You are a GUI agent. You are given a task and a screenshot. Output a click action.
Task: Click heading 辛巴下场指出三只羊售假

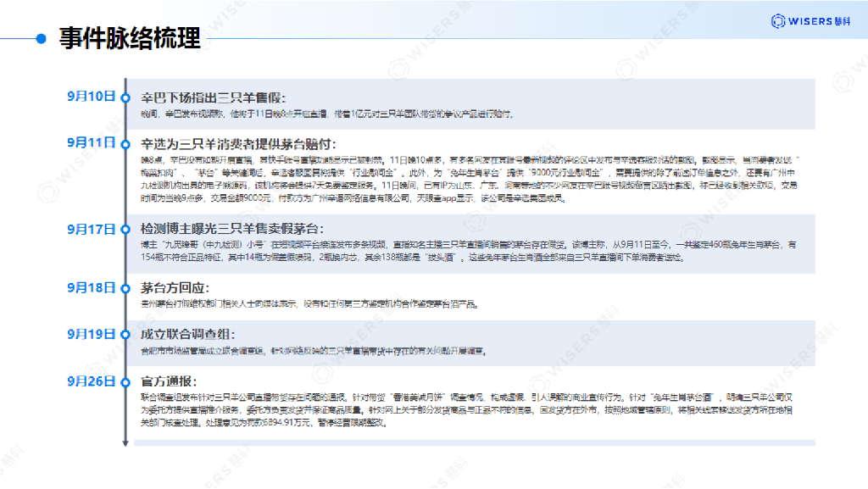[213, 98]
